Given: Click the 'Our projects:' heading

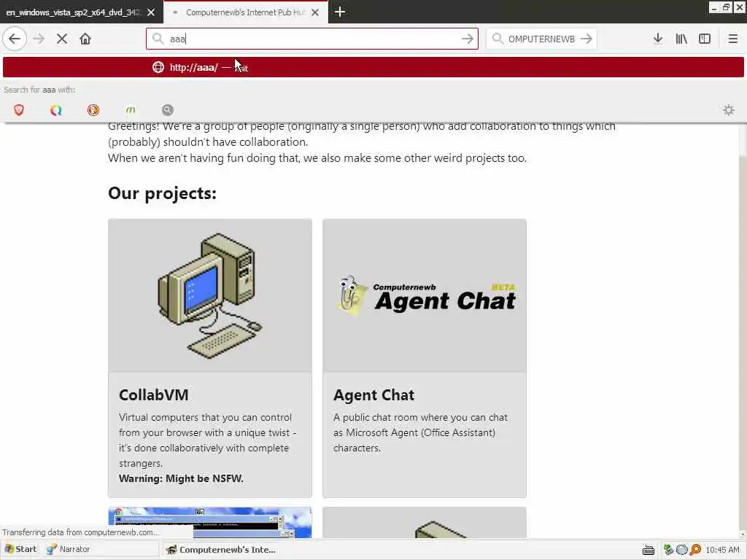Looking at the screenshot, I should [x=162, y=193].
